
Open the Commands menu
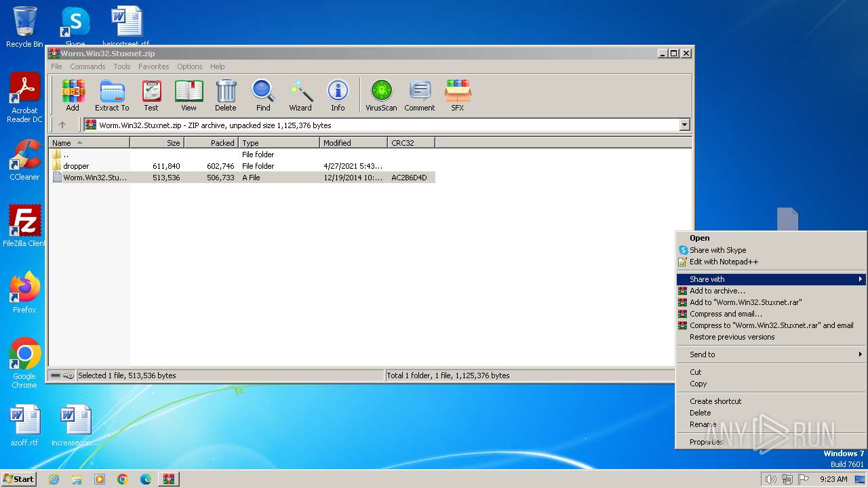tap(87, 66)
